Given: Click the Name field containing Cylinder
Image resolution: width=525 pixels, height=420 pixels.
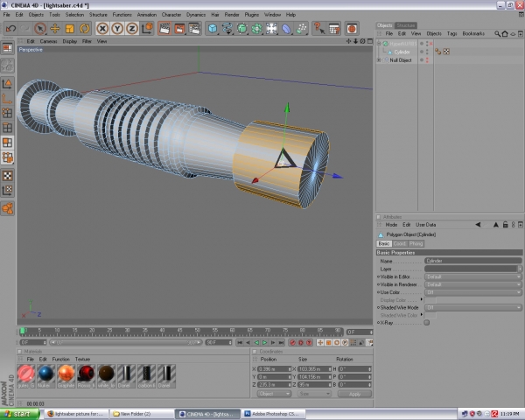Looking at the screenshot, I should tap(473, 261).
